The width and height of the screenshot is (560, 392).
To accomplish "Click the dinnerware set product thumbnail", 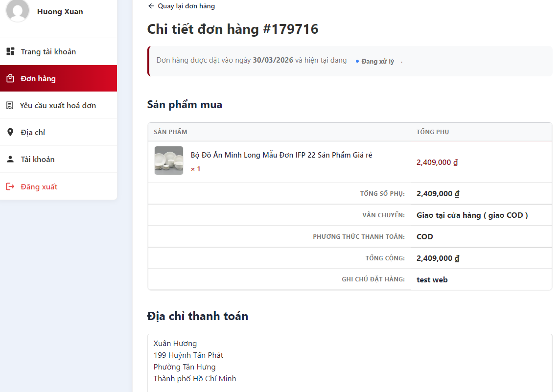I will pyautogui.click(x=169, y=161).
